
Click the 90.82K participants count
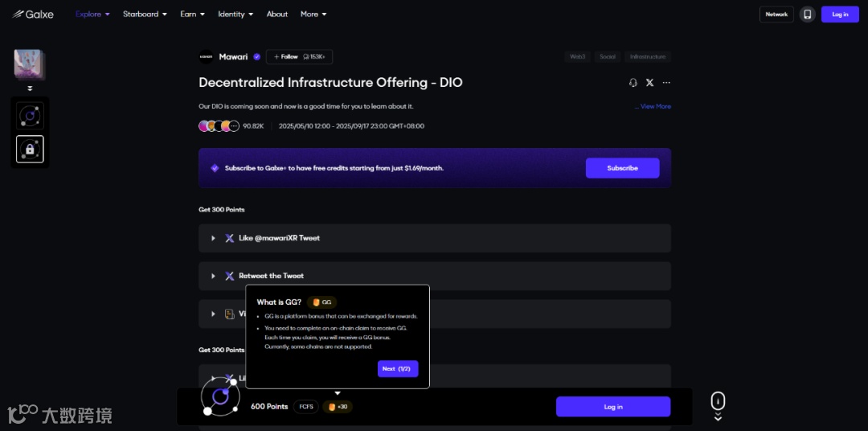[x=253, y=126]
